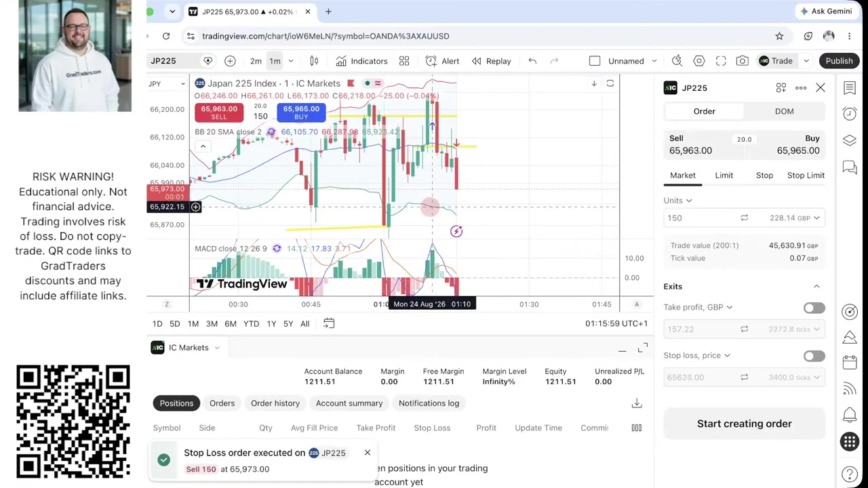Open quick search icon in toolbar
Image resolution: width=868 pixels, height=488 pixels.
point(677,61)
